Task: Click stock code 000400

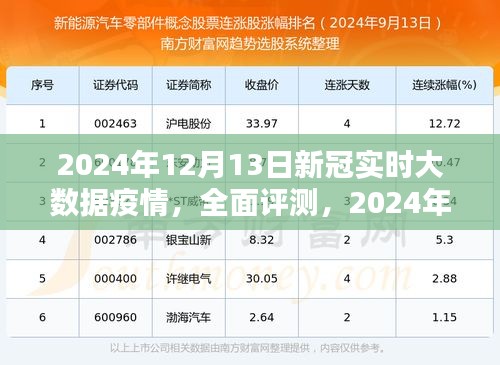Action: [x=115, y=278]
